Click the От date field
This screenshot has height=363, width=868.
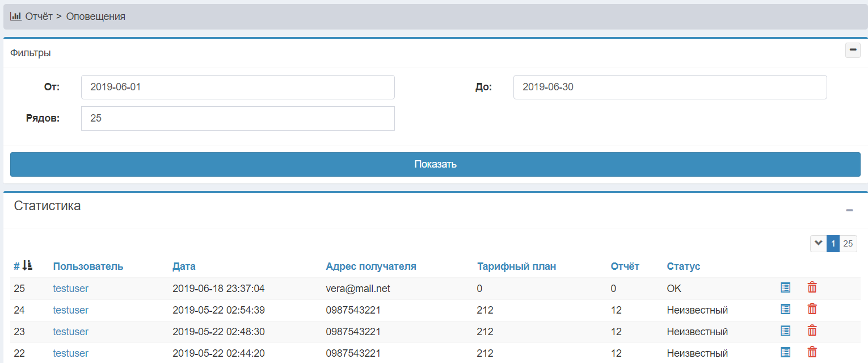pyautogui.click(x=238, y=87)
